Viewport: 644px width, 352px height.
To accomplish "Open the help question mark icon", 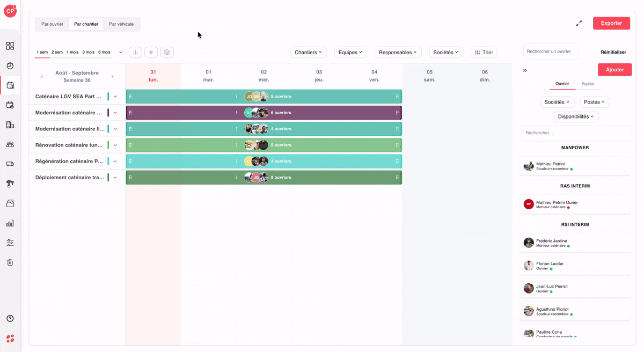I will (10, 319).
